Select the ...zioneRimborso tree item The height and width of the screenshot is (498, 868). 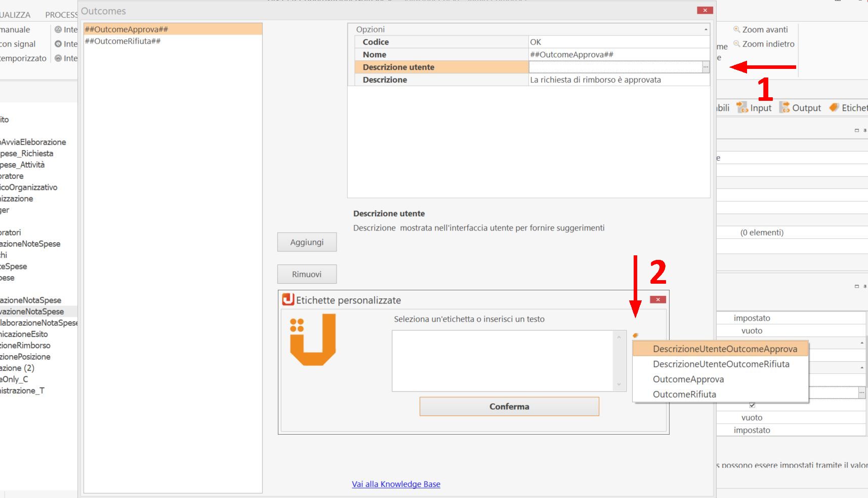coord(25,345)
